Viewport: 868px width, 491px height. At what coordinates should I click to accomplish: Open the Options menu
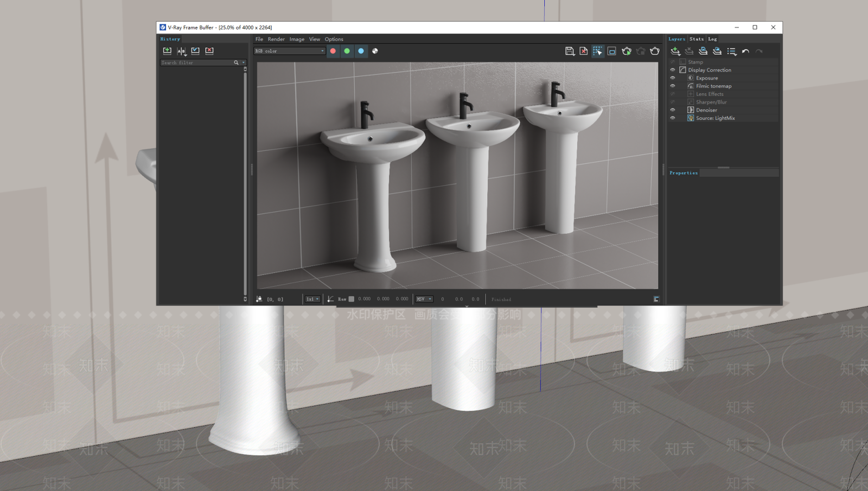(334, 39)
